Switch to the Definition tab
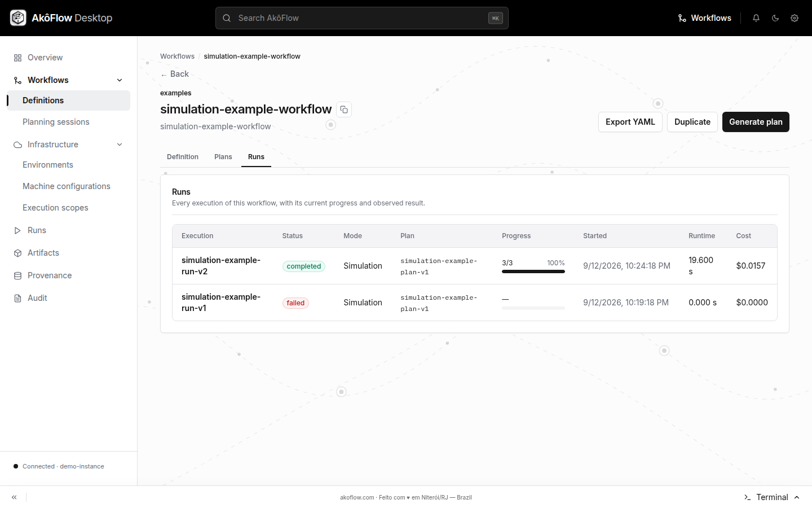This screenshot has height=508, width=812. 183,157
